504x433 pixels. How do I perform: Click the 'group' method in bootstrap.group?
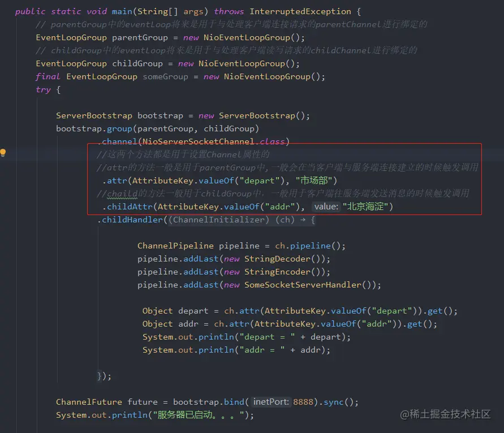119,128
